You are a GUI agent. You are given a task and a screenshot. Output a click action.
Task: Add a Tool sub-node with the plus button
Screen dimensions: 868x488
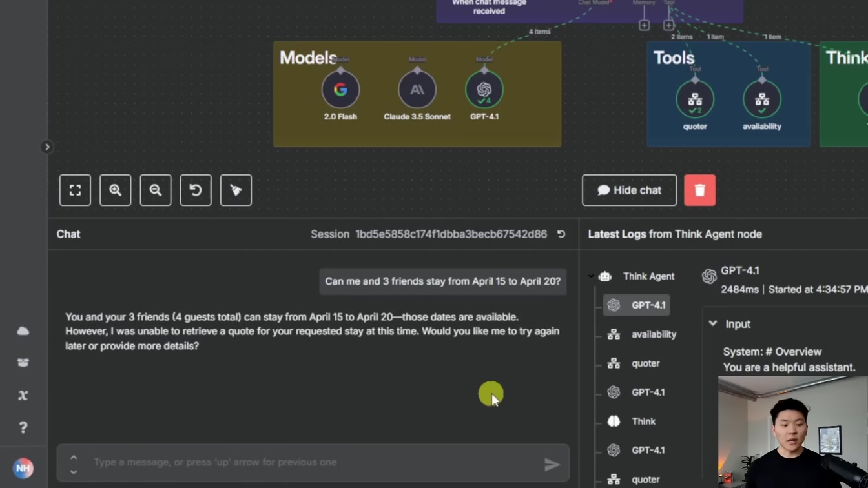(668, 25)
